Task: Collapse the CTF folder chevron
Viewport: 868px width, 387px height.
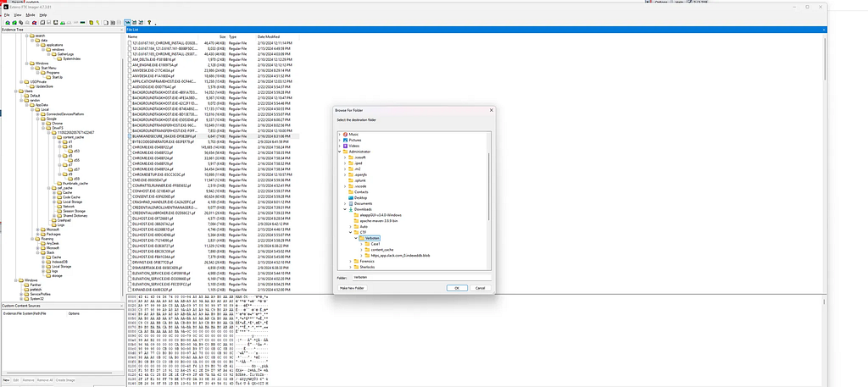Action: (350, 232)
